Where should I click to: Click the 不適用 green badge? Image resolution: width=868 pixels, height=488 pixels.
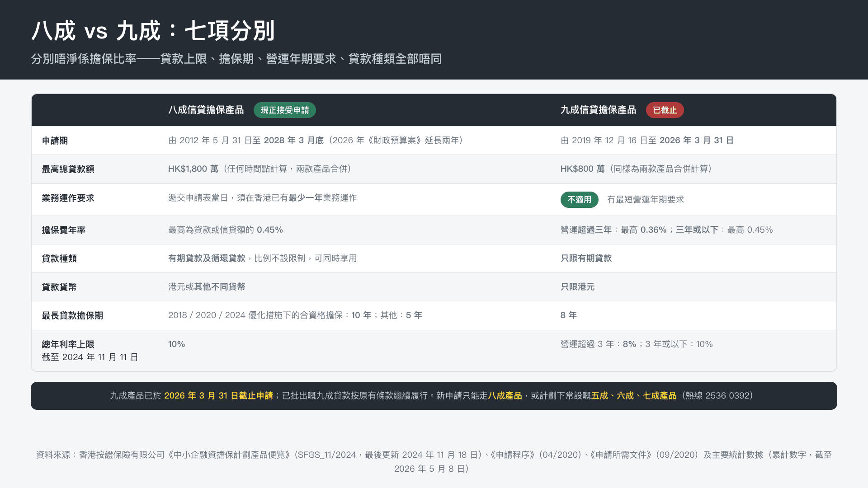click(579, 200)
